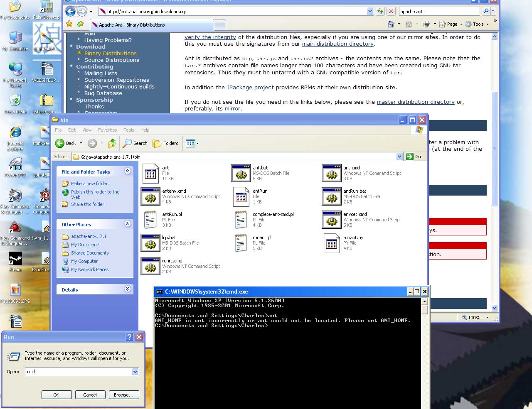Open the Search pane in Explorer

135,143
